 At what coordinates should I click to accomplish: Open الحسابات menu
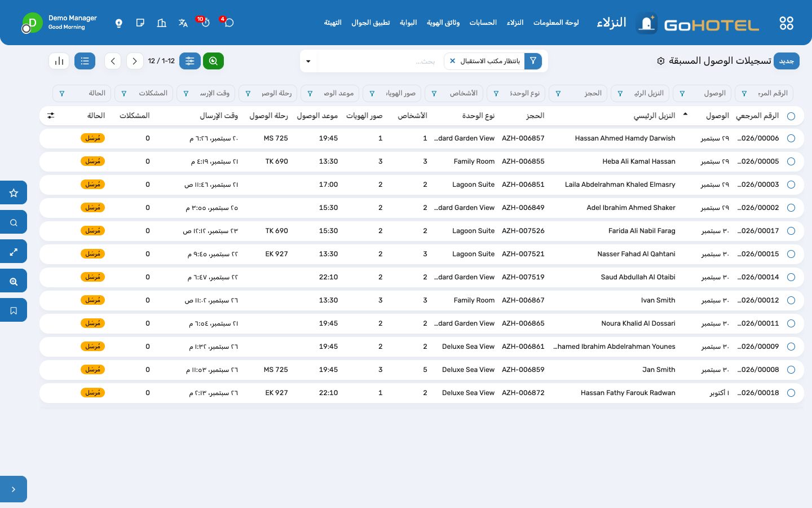tap(483, 23)
